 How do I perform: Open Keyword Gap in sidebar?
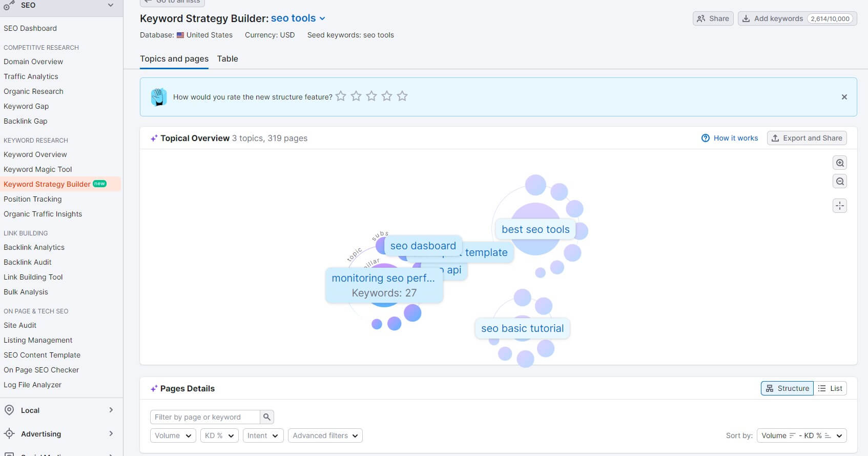coord(26,106)
